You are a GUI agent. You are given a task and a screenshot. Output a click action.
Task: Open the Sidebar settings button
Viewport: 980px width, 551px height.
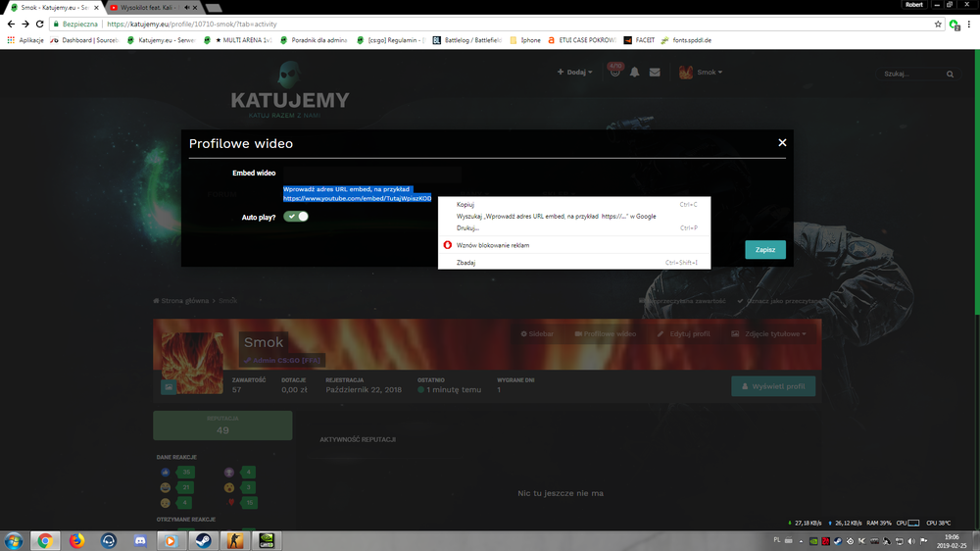coord(537,334)
